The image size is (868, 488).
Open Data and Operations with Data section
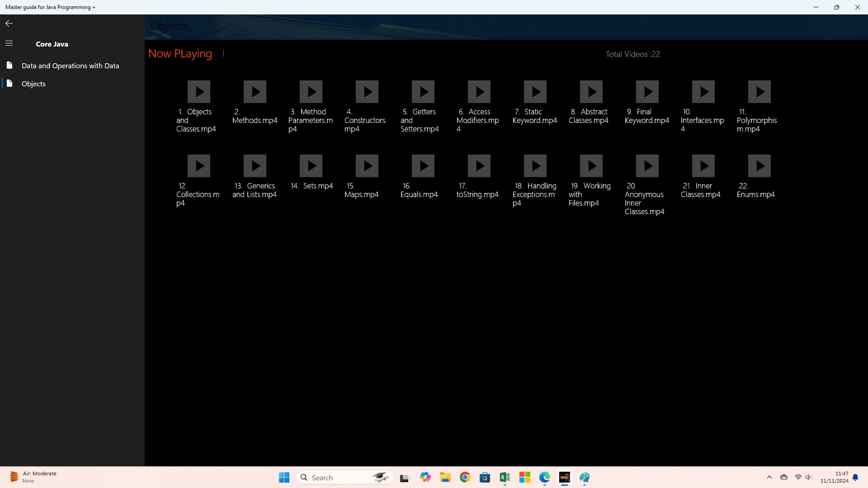(x=70, y=66)
